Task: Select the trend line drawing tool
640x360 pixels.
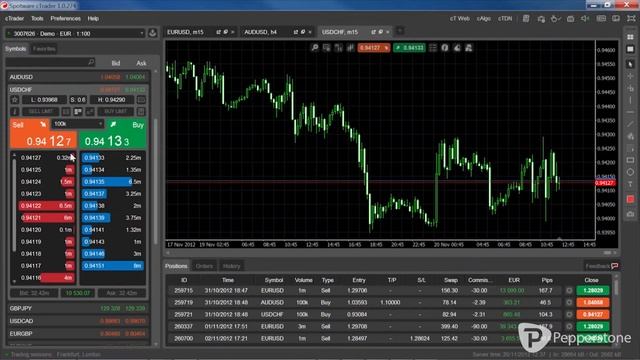Action: tap(630, 124)
